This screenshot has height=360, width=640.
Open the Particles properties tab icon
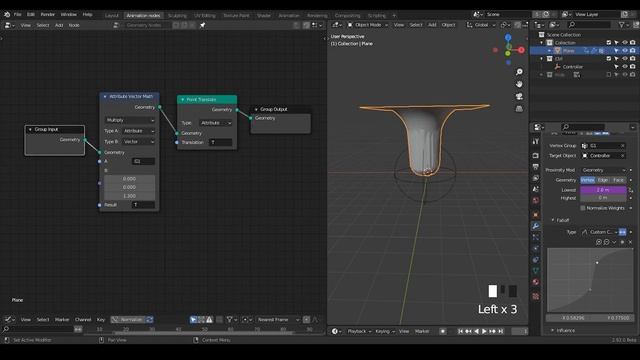coord(536,237)
